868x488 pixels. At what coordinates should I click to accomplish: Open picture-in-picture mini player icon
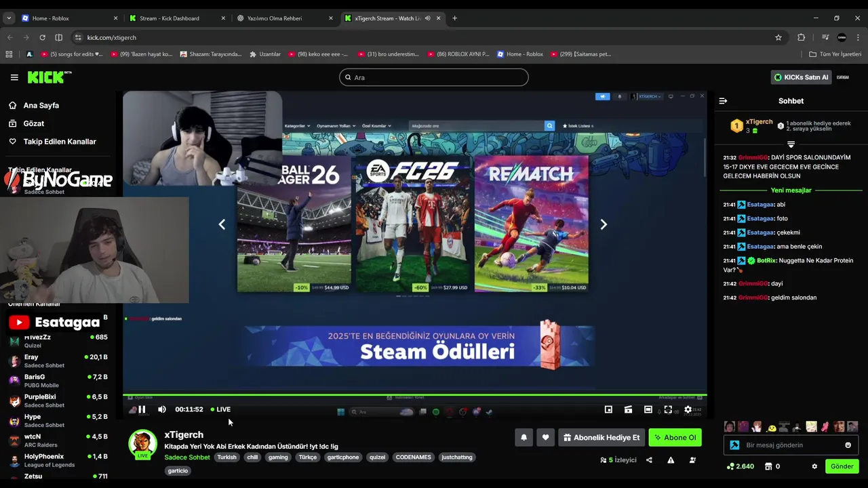point(608,409)
